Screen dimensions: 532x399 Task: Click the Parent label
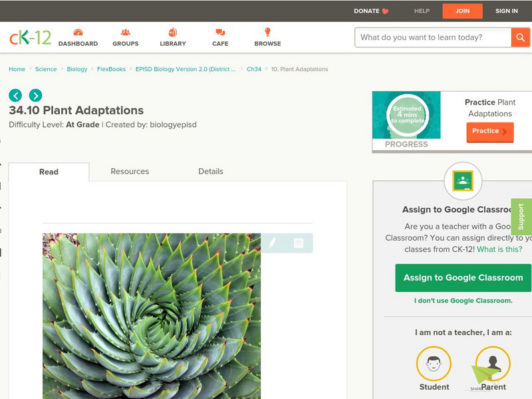point(493,387)
